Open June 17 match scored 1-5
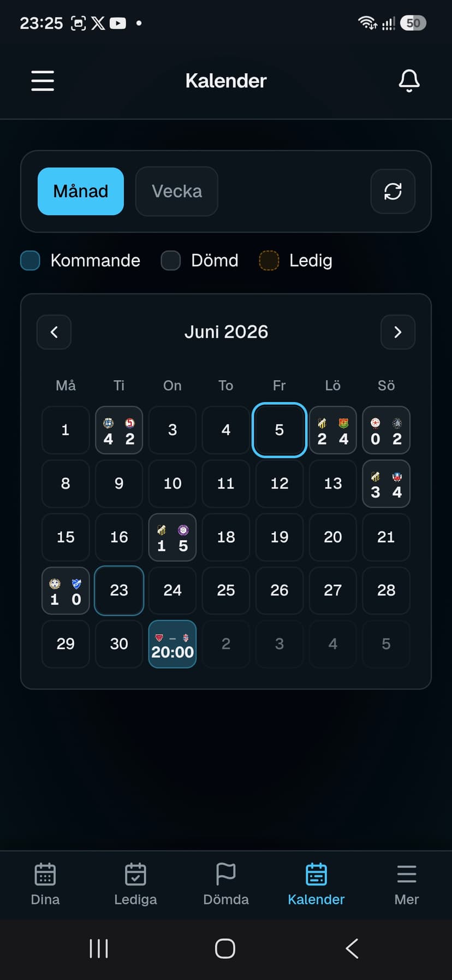This screenshot has width=452, height=980. (x=173, y=537)
